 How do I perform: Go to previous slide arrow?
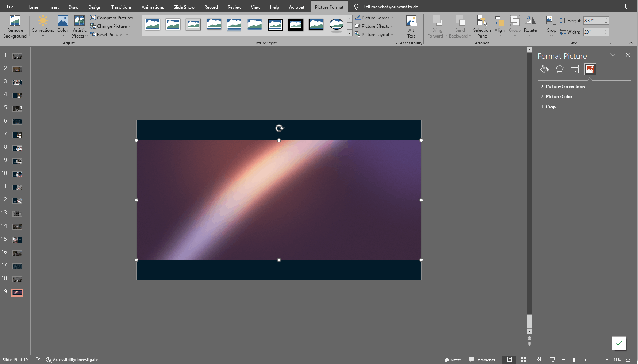pyautogui.click(x=529, y=338)
